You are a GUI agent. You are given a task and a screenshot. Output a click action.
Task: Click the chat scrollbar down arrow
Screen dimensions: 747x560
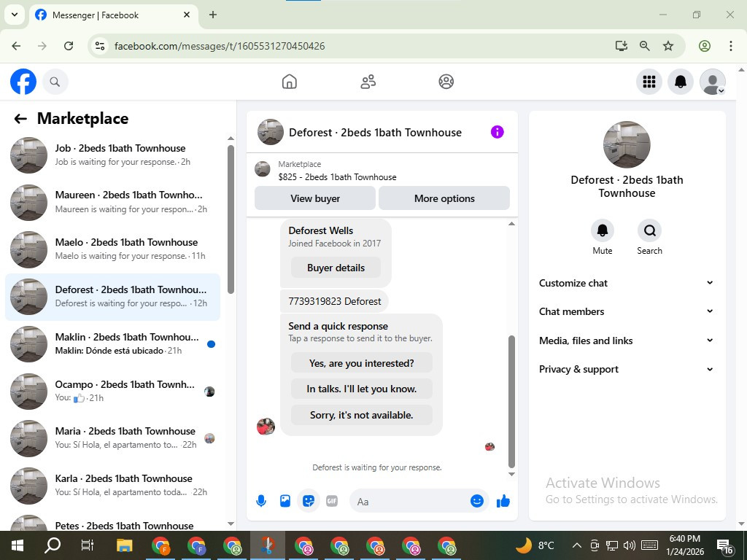(x=511, y=474)
